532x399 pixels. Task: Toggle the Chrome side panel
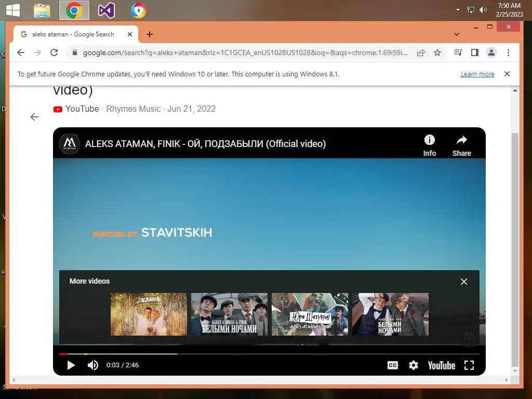pos(475,52)
